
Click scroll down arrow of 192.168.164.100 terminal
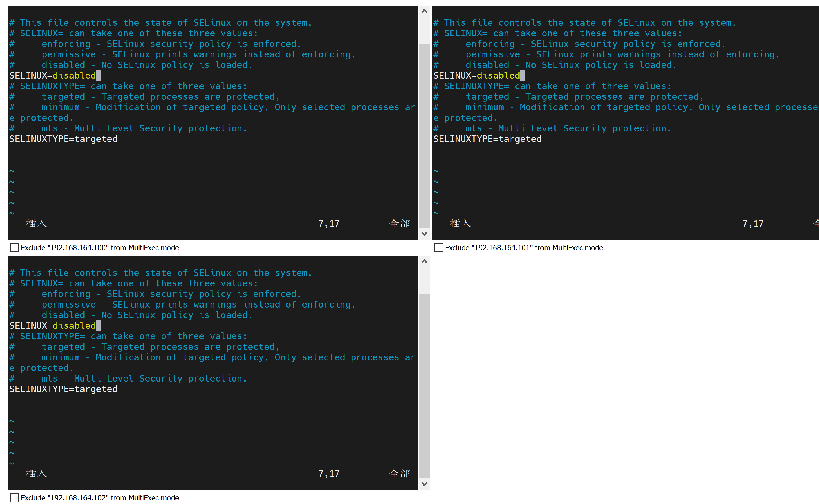[x=424, y=234]
